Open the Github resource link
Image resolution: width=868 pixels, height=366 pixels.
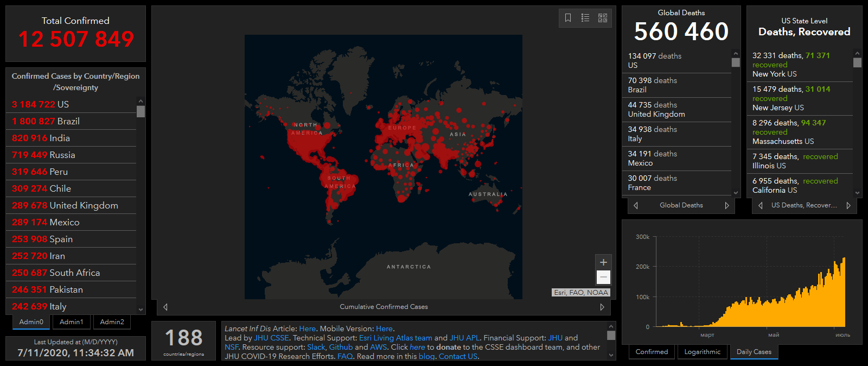(341, 347)
